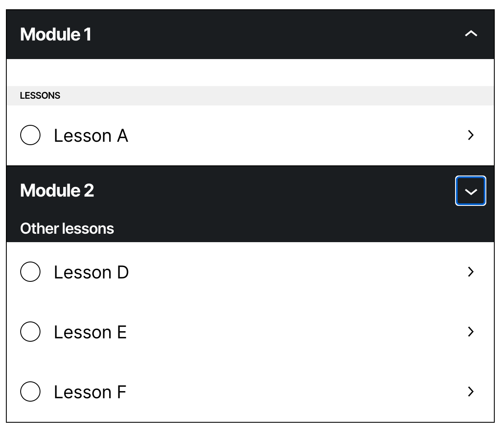This screenshot has height=432, width=504.
Task: Click the LESSONS section label
Action: click(x=40, y=95)
